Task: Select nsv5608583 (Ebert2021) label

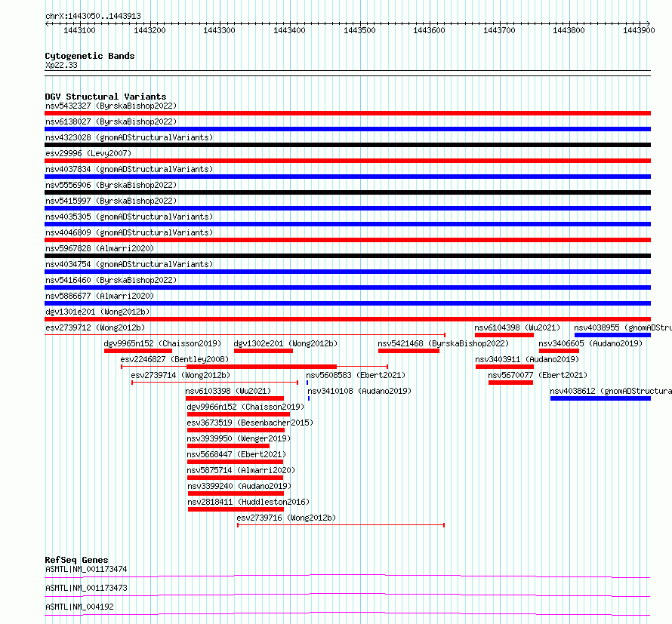Action: point(356,375)
